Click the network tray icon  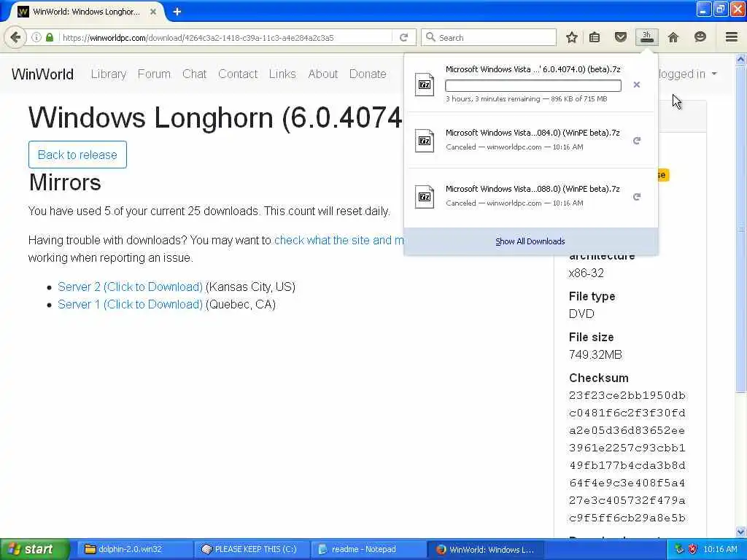pos(679,549)
